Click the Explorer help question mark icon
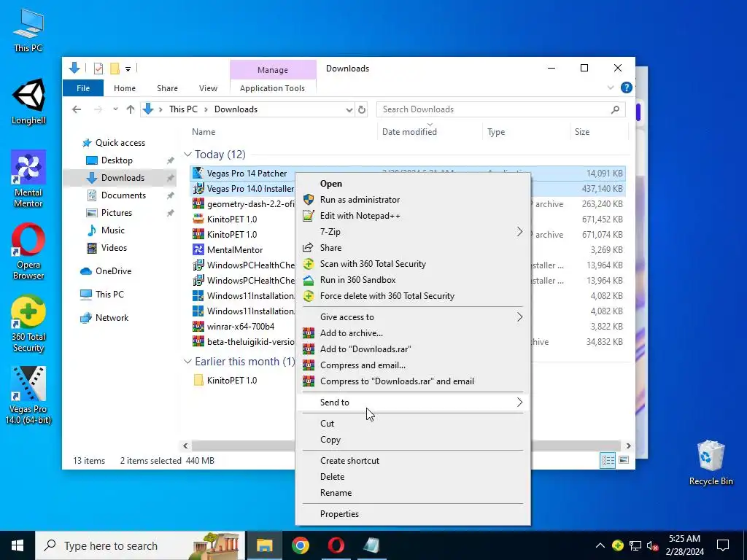 click(626, 87)
